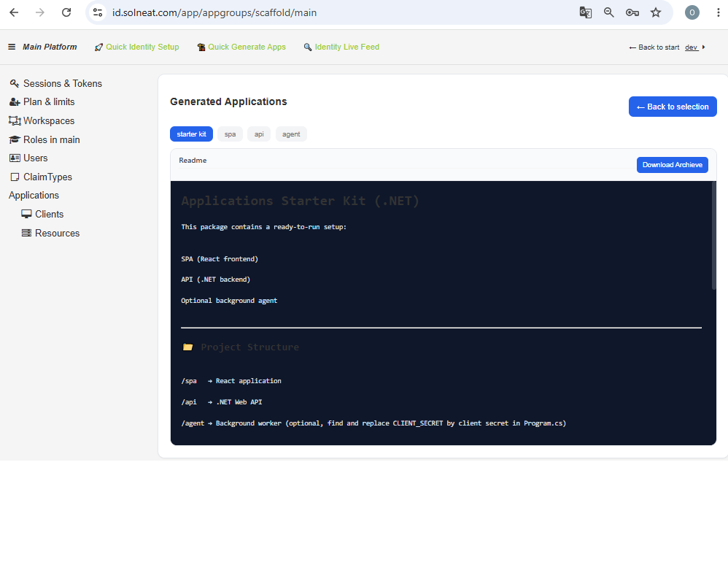
Task: Click the ID card icon beside Users
Action: (15, 158)
